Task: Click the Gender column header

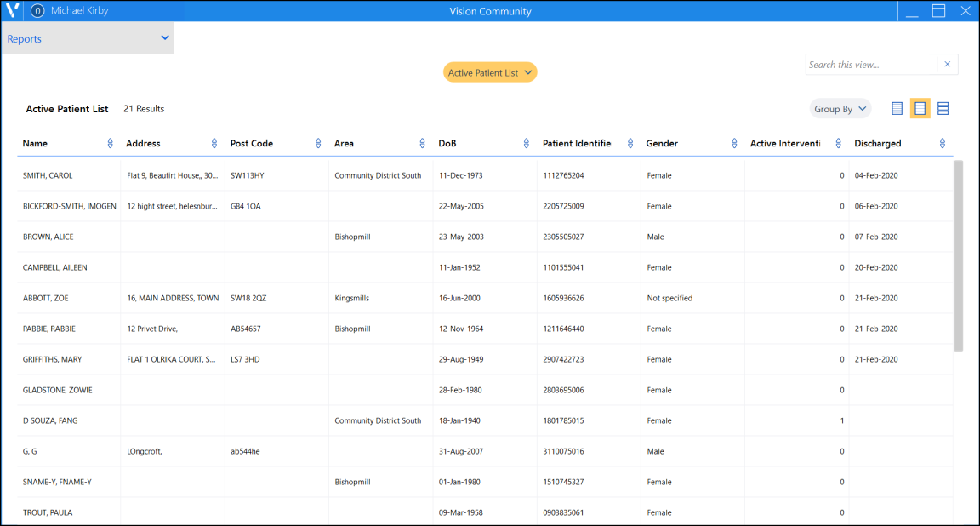Action: (x=662, y=143)
